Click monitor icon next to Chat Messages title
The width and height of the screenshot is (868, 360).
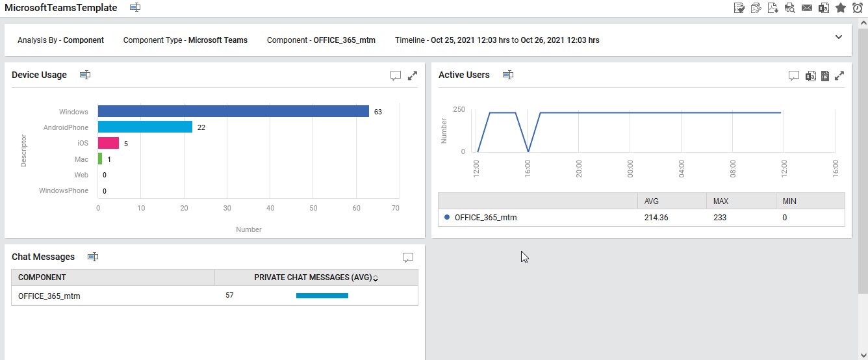pos(93,257)
